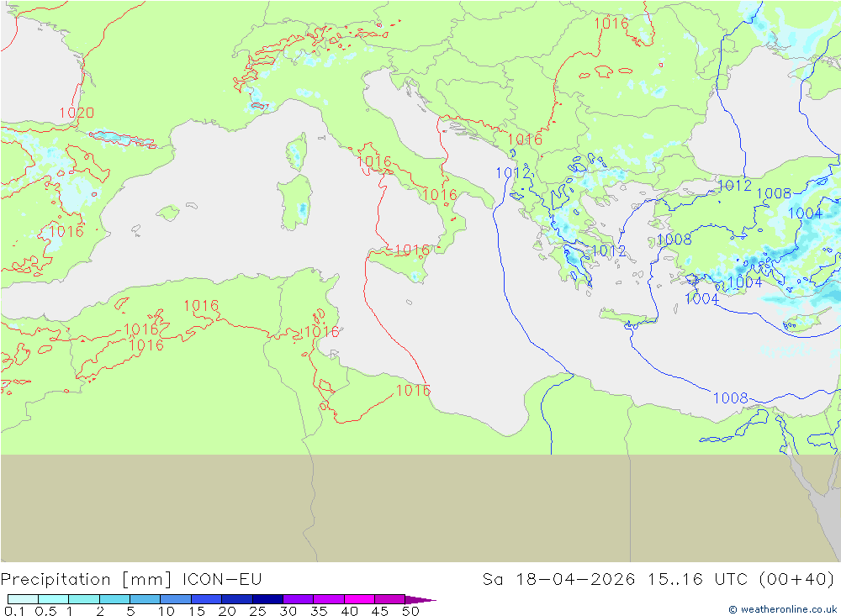Pick the 25–30 mm dark blue swatch
The height and width of the screenshot is (616, 841).
(x=267, y=599)
